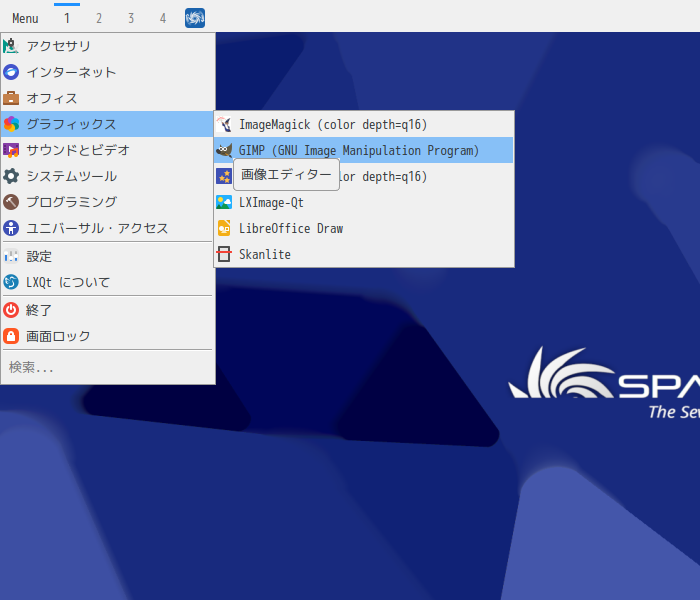This screenshot has width=700, height=600.
Task: Click the 設定 sliders icon
Action: click(x=11, y=256)
